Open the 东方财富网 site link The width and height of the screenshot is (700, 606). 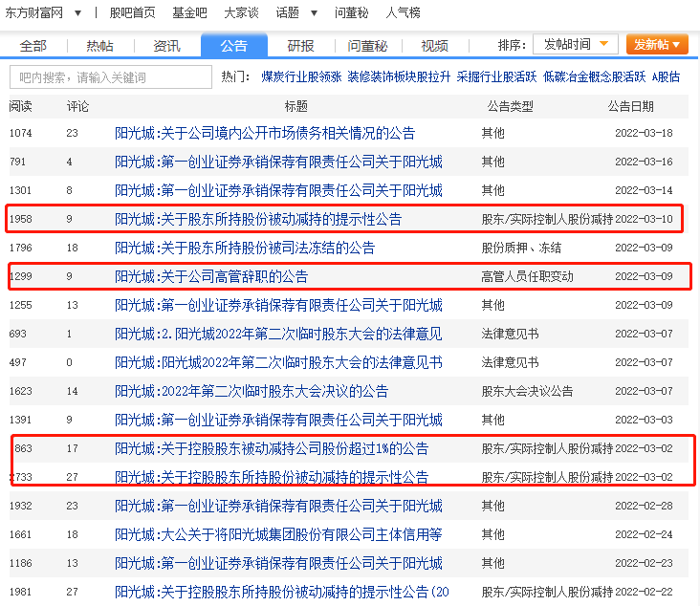[x=33, y=13]
